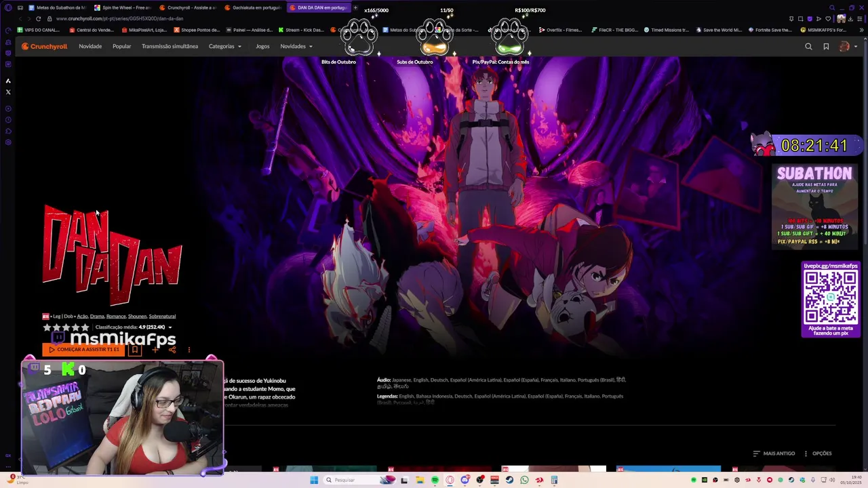Open the 'Timed Missions tr...' bookmark

tap(666, 30)
